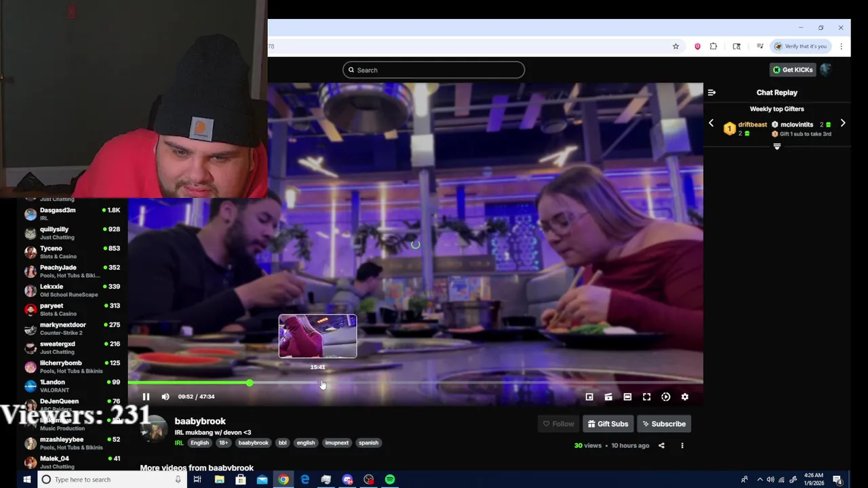Viewport: 868px width, 488px height.
Task: Open sweatergxd channel in sidebar
Action: click(73, 348)
